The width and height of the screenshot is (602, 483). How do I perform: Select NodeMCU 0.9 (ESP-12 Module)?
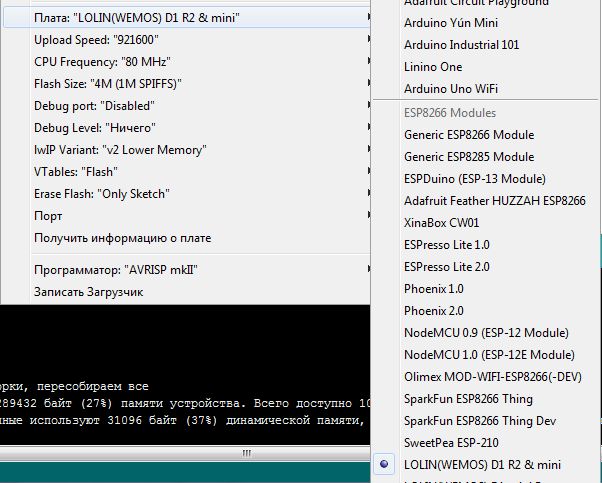[x=486, y=333]
